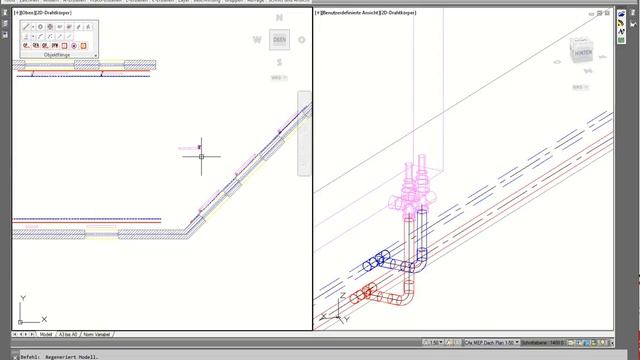Open the small arrow in Objektfänge second row

click(x=33, y=36)
